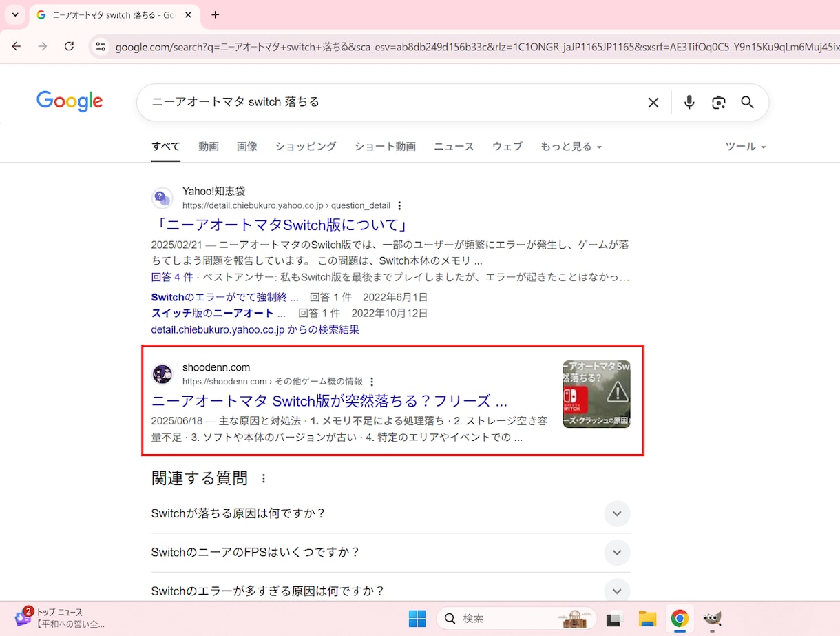Open Switchのエラーがでて強制終 sublink

[225, 297]
